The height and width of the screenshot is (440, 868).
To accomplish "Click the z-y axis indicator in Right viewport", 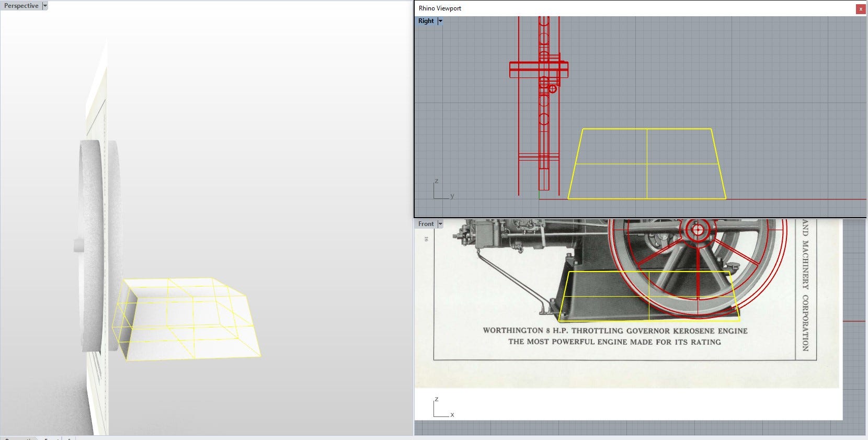I will point(443,189).
